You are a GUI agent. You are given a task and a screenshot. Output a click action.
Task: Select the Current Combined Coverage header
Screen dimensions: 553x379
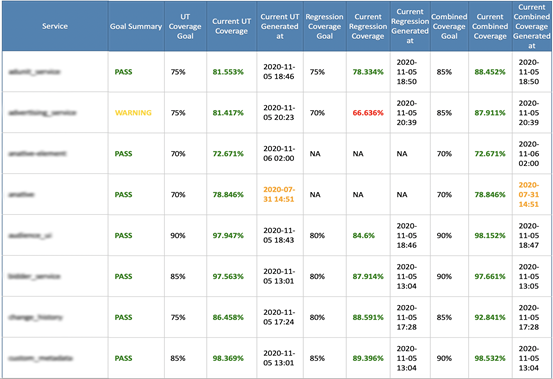click(x=490, y=26)
